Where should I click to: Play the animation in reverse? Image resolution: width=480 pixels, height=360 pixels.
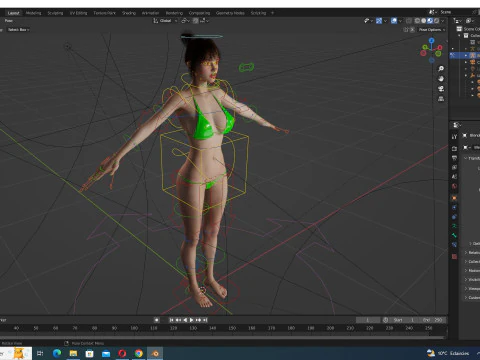click(185, 320)
